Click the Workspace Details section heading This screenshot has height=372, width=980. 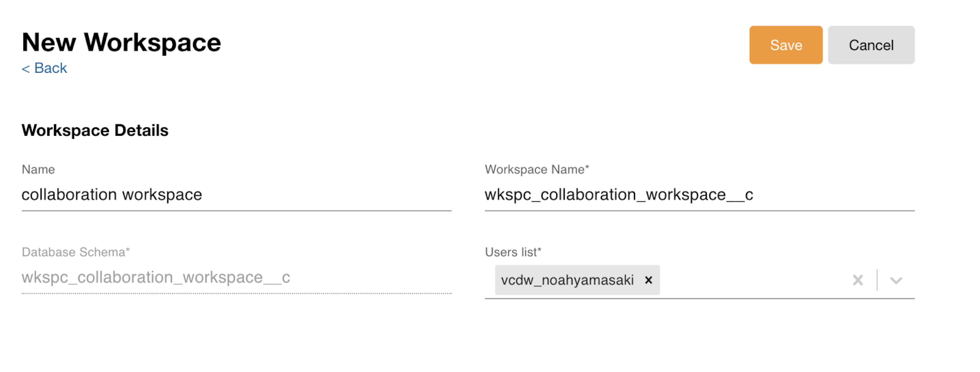[x=95, y=130]
